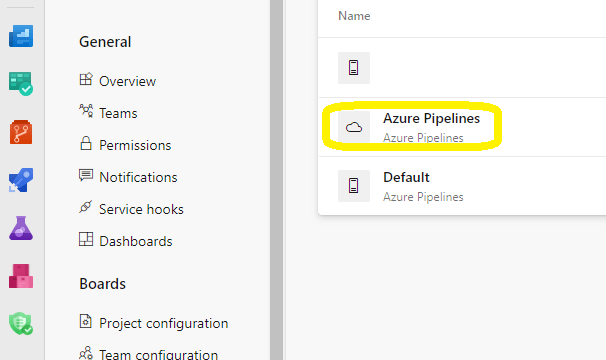Sort by the Name column header

pyautogui.click(x=354, y=16)
